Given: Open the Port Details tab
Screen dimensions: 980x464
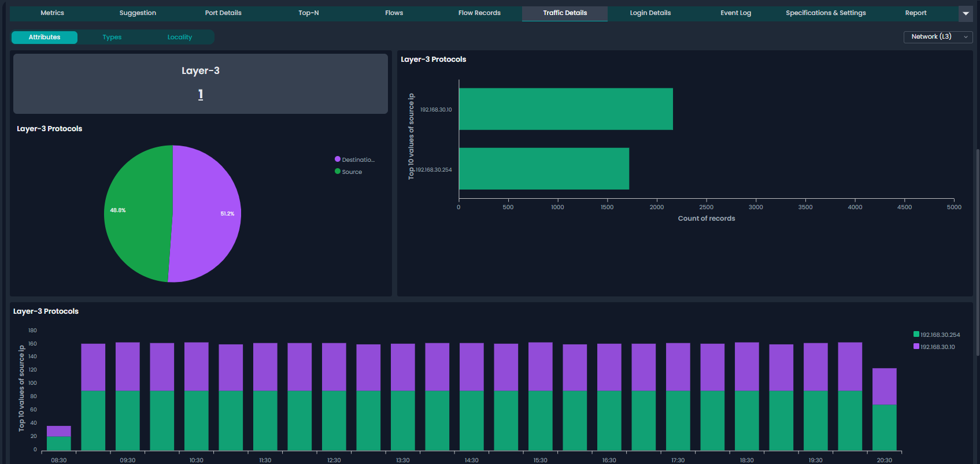Looking at the screenshot, I should (223, 13).
